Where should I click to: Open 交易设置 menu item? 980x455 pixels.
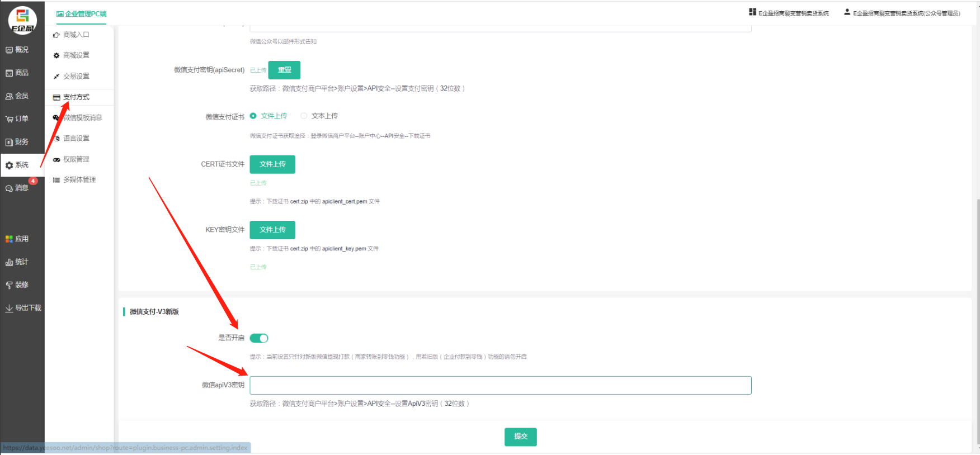pos(76,76)
